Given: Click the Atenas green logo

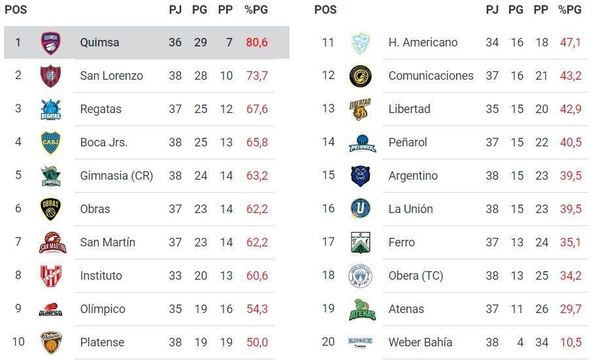Looking at the screenshot, I should click(360, 309).
